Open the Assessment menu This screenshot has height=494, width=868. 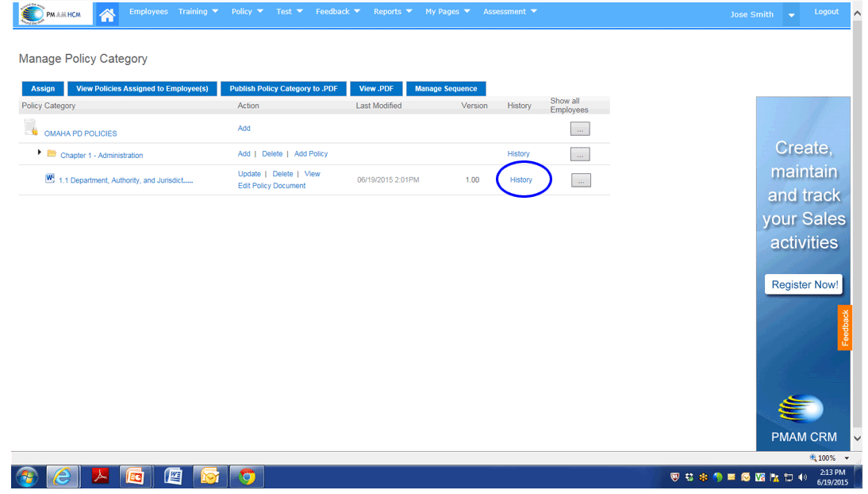click(x=510, y=12)
